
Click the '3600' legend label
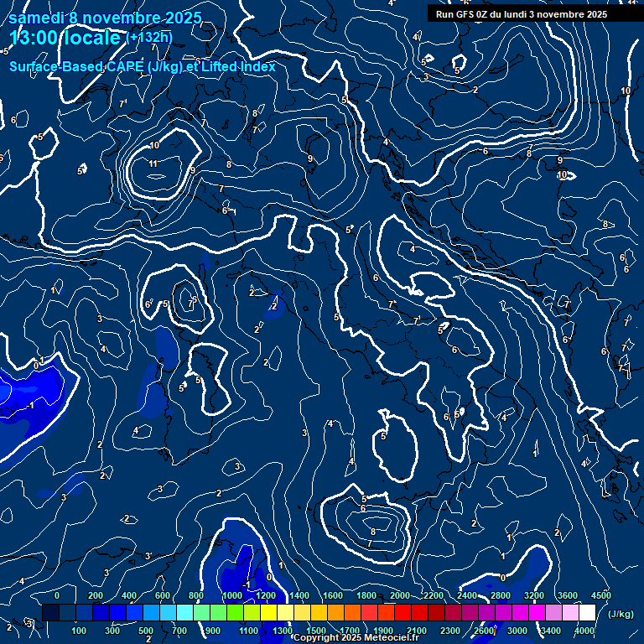[x=568, y=595]
